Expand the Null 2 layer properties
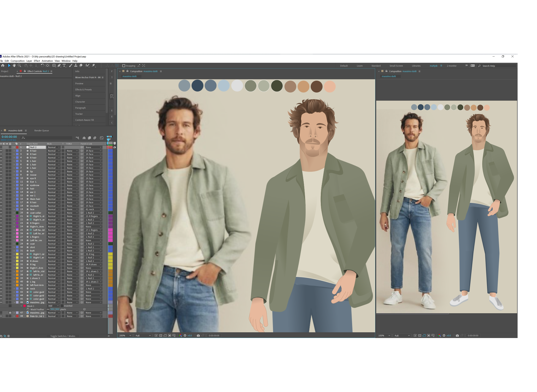 [x=14, y=147]
